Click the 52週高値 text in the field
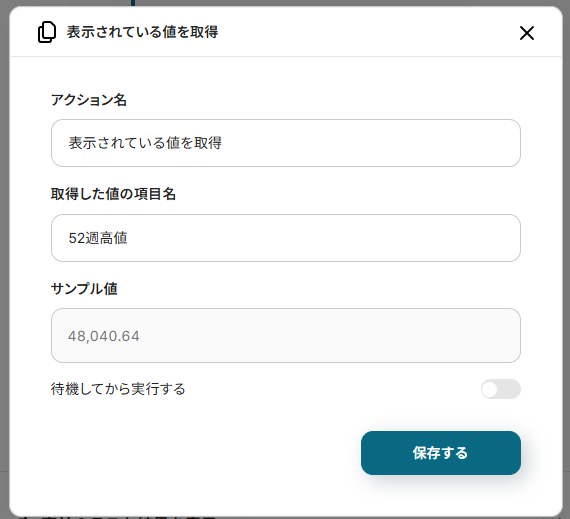 click(x=98, y=238)
